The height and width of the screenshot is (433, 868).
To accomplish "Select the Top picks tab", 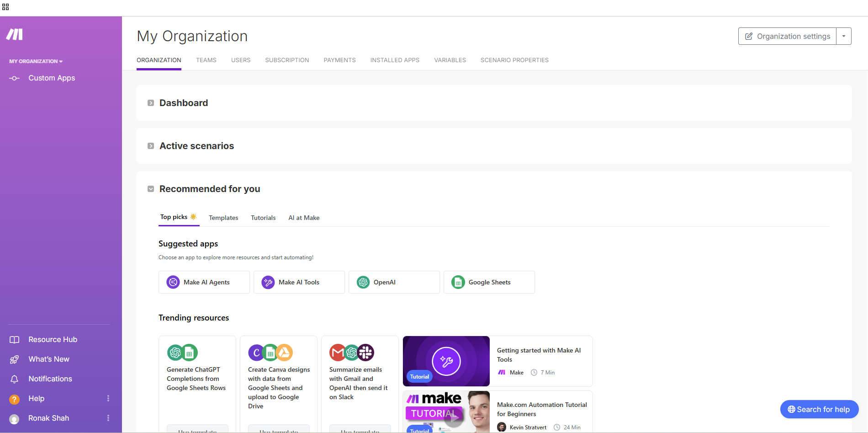I will tap(179, 218).
